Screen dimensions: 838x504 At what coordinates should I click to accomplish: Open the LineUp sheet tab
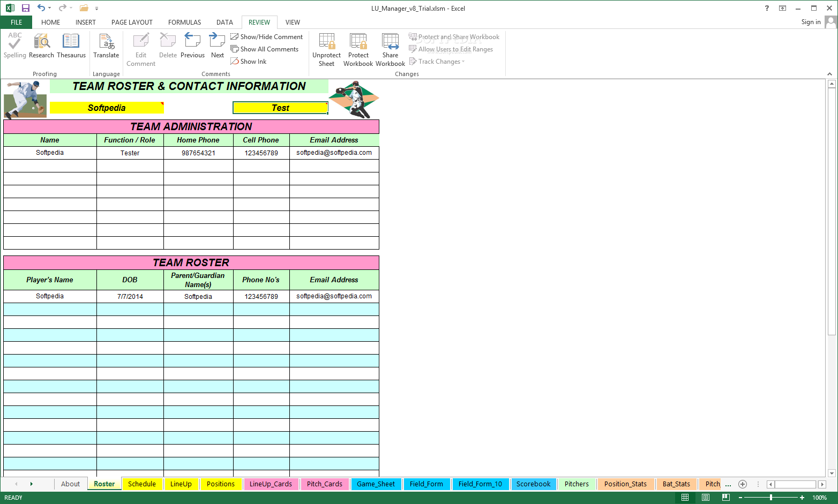[x=181, y=484]
